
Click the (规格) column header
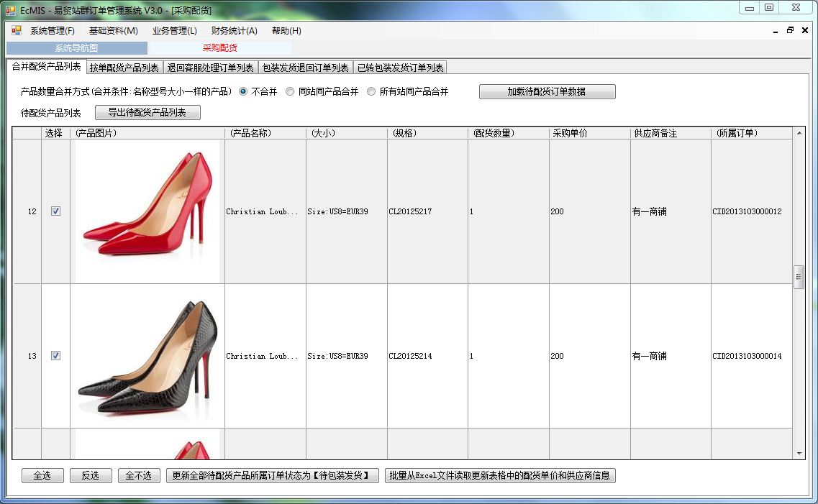click(x=428, y=134)
